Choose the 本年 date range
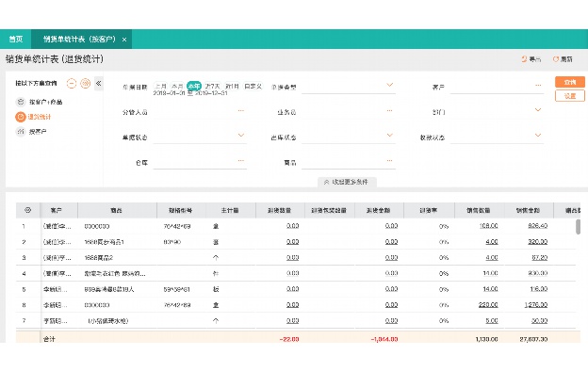Image resolution: width=588 pixels, height=372 pixels. click(194, 86)
